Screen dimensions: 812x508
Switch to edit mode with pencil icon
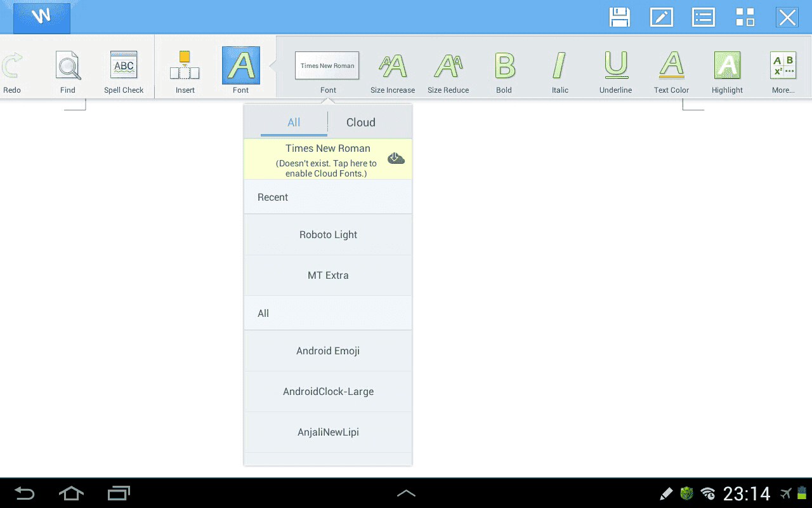point(662,17)
